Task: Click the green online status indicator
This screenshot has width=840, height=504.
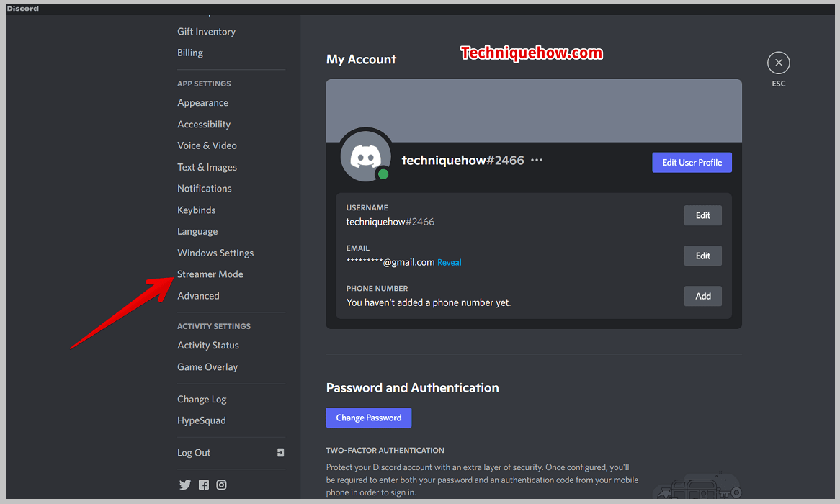Action: (x=383, y=174)
